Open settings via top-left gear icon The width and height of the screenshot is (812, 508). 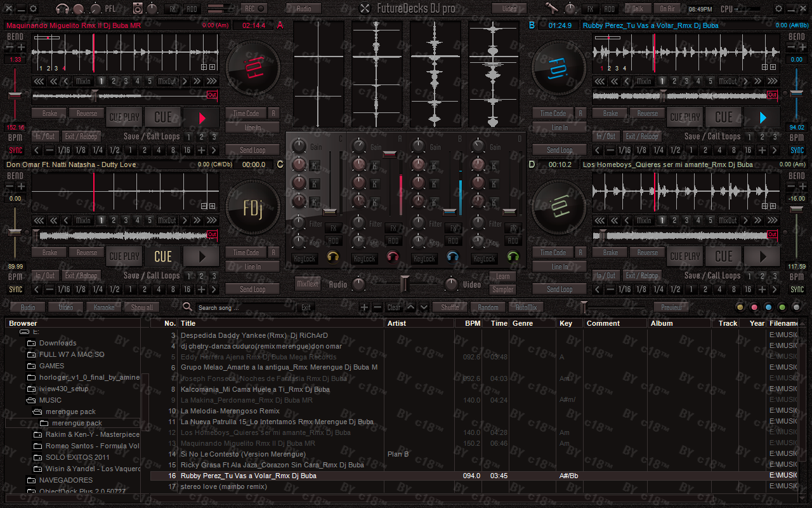click(x=34, y=9)
